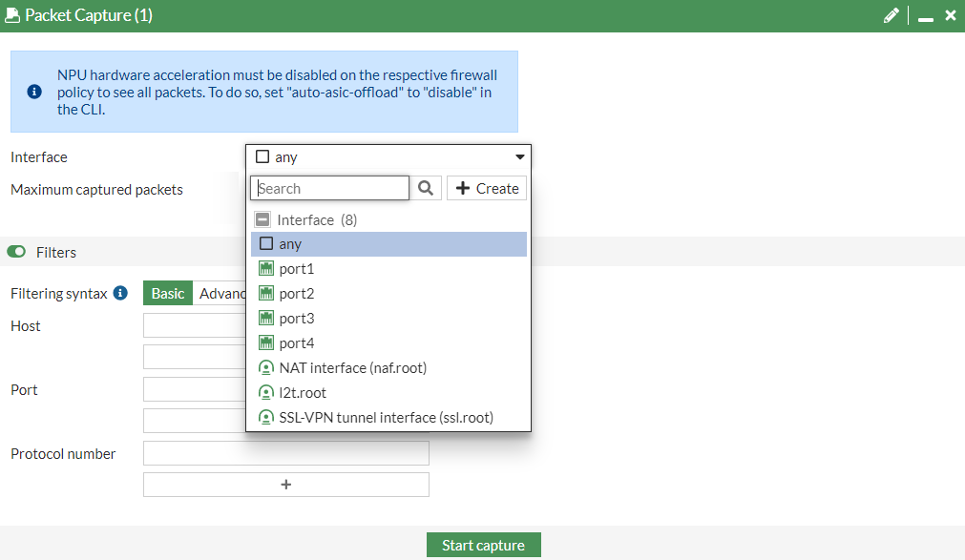Collapse the Interface (8) group
This screenshot has height=560, width=965.
point(262,219)
